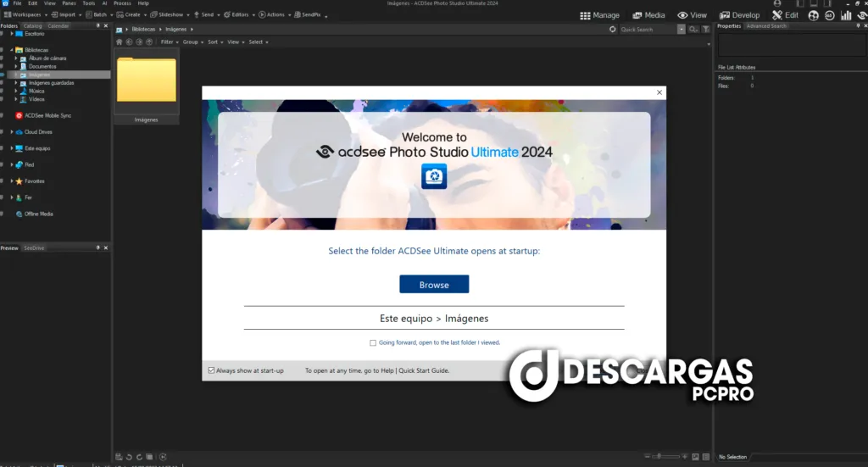Expand the Este equipo tree node

click(12, 148)
